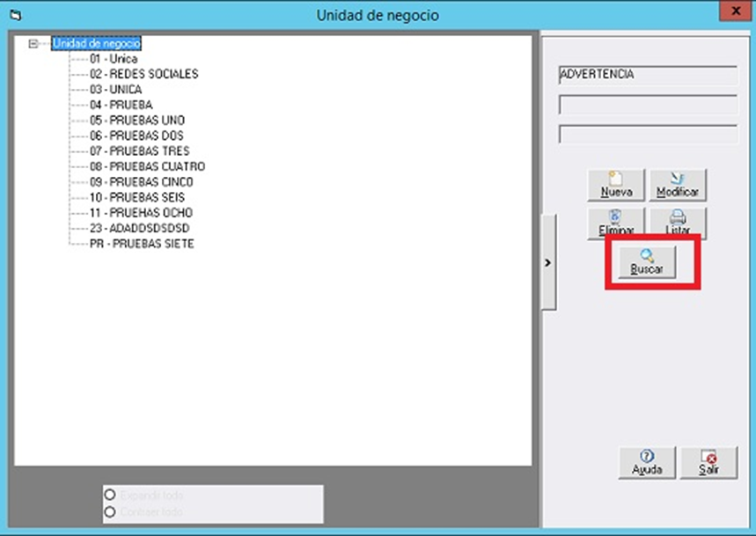Open help with the Ayuda button
Viewport: 756px width, 536px height.
tap(647, 462)
